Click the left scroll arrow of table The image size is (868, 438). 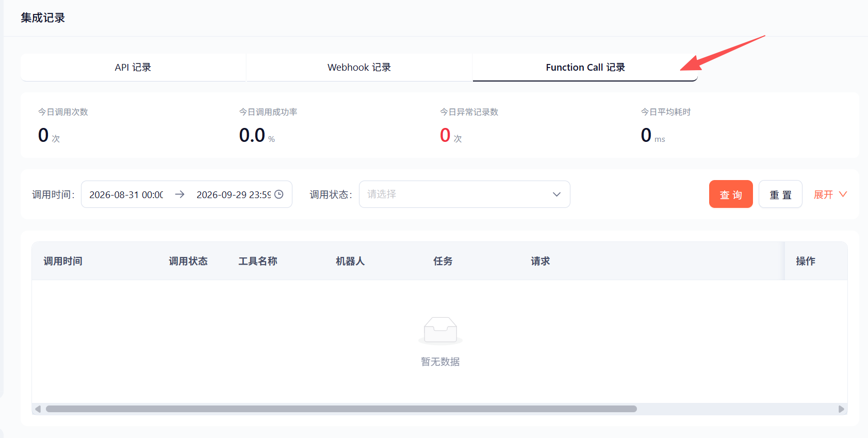(x=38, y=409)
